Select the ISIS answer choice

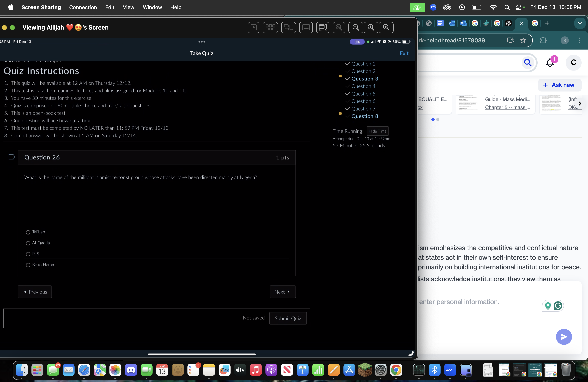point(28,254)
